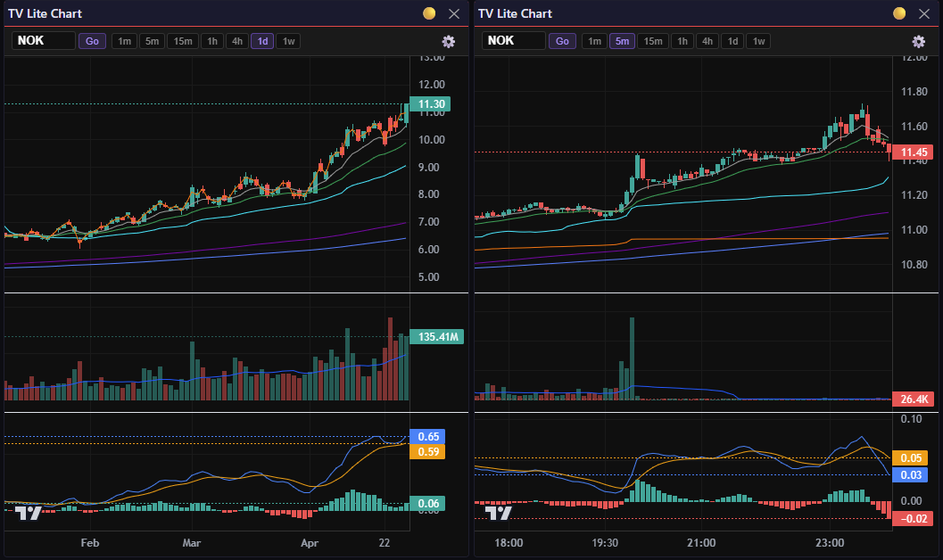Viewport: 943px width, 560px height.
Task: Select 1m timeframe in left chart
Action: (124, 41)
